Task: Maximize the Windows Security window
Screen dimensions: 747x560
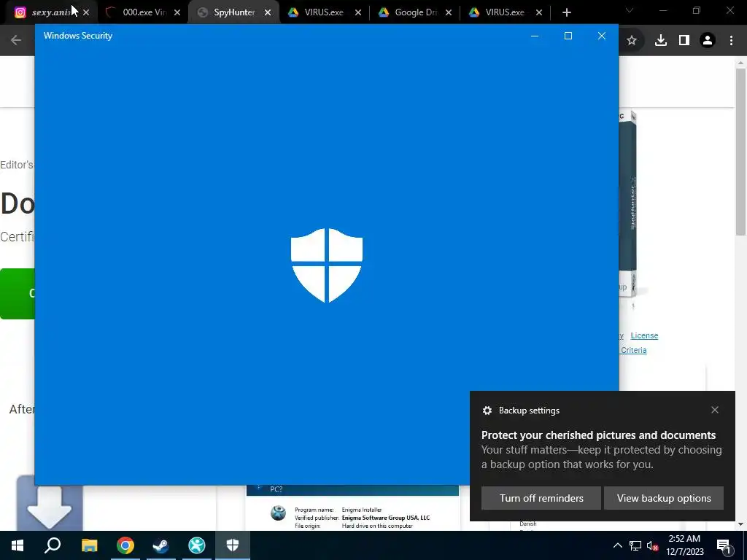Action: click(x=568, y=36)
